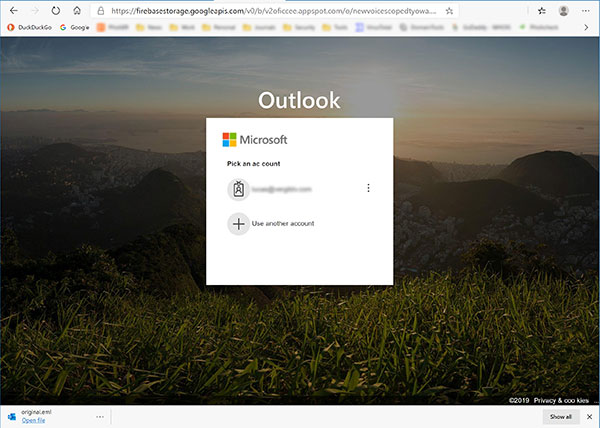This screenshot has height=428, width=600.
Task: Click the account badge avatar icon
Action: tap(238, 189)
